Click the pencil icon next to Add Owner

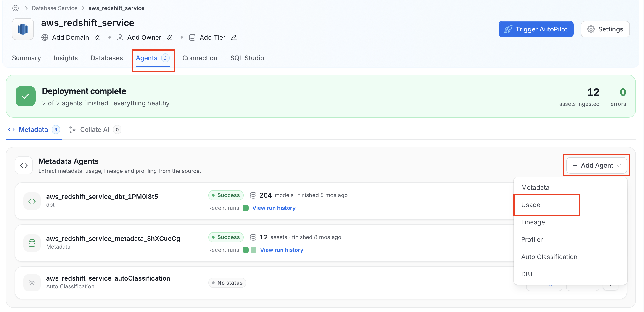point(170,37)
